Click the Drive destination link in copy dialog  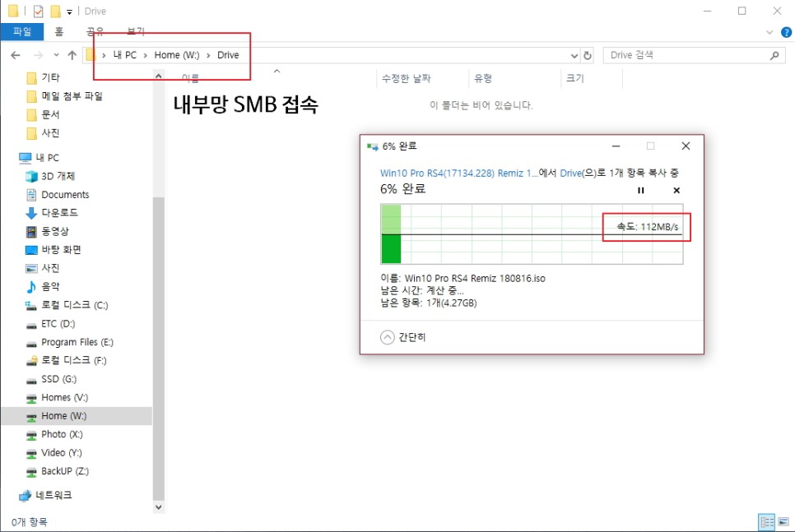(570, 173)
